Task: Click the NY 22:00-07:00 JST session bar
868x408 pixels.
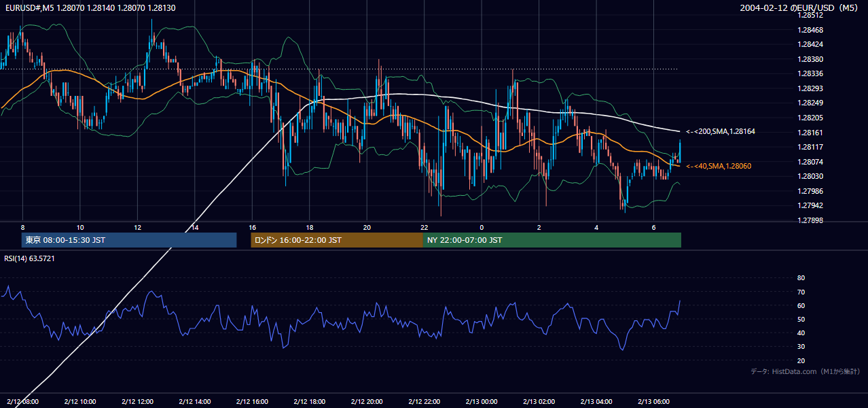Action: pyautogui.click(x=552, y=240)
